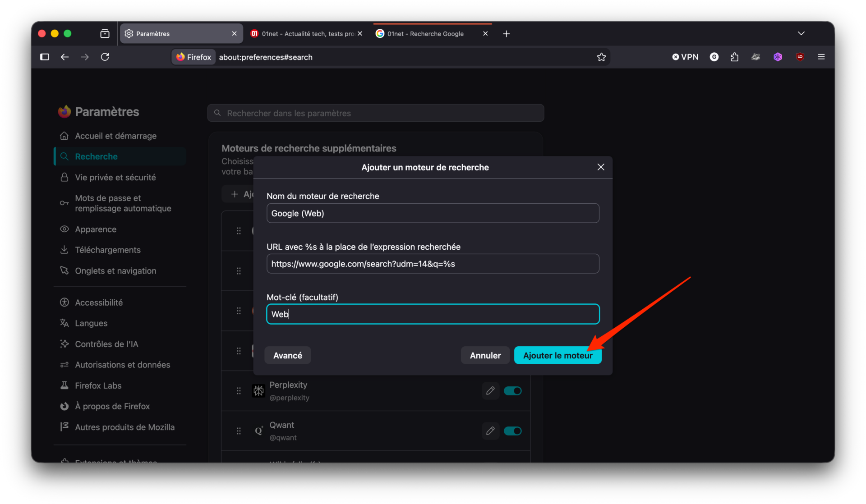Open Accueil et démarrage settings

tap(120, 136)
